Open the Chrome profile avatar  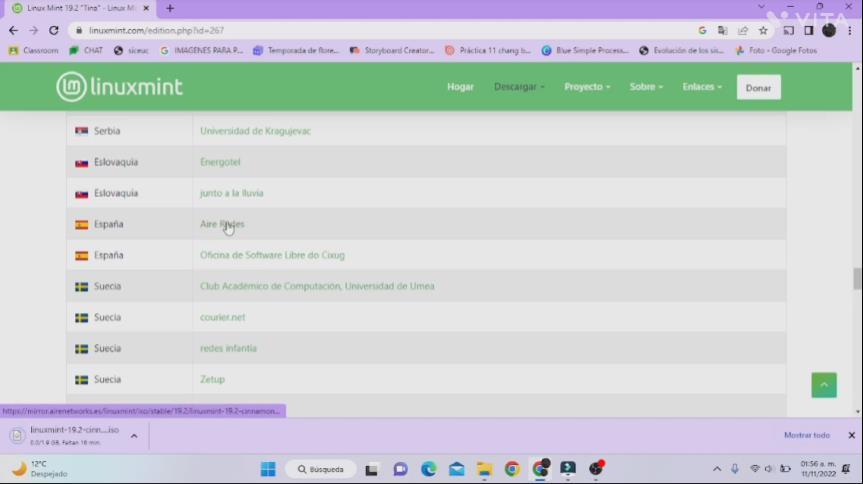click(x=829, y=31)
